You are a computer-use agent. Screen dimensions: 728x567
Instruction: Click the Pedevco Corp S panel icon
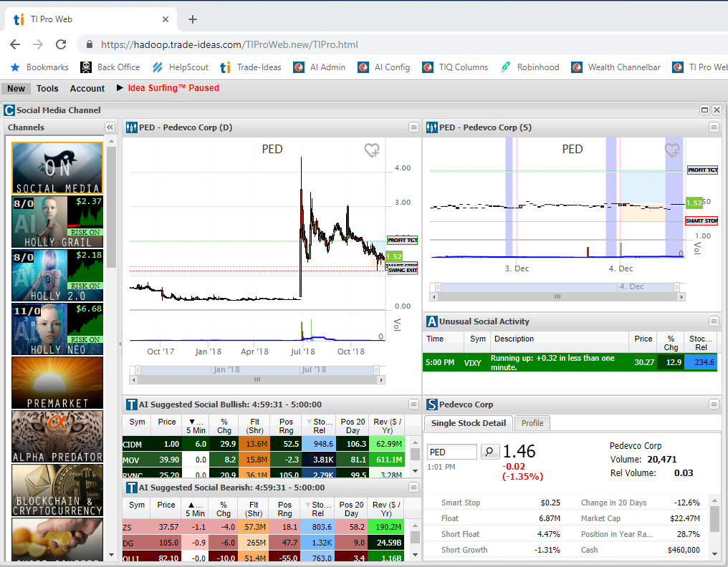[432, 404]
